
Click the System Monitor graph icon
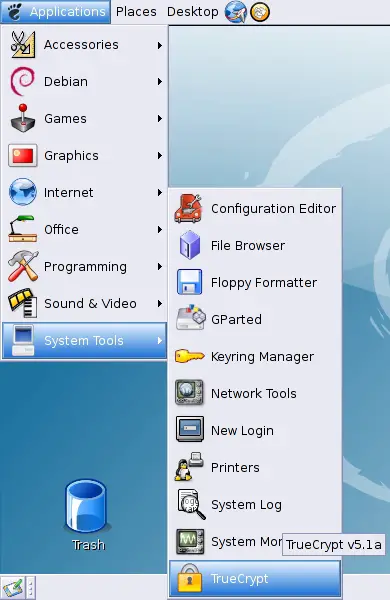(190, 541)
